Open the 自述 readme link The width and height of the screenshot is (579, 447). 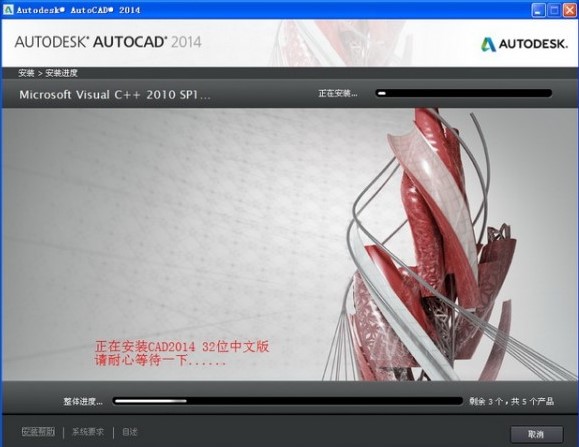click(x=130, y=431)
